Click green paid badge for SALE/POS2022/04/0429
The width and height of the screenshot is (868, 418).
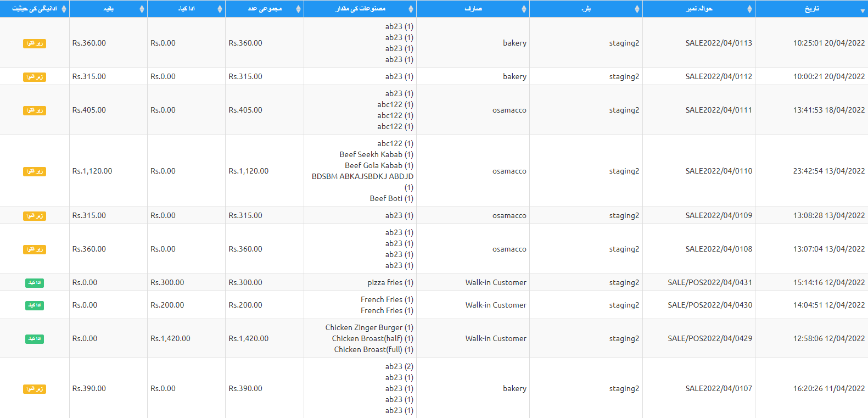34,339
